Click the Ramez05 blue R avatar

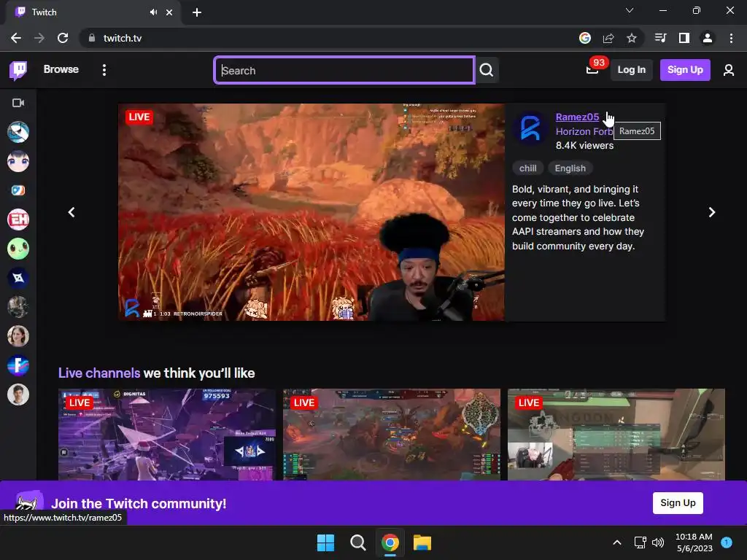[x=530, y=128]
